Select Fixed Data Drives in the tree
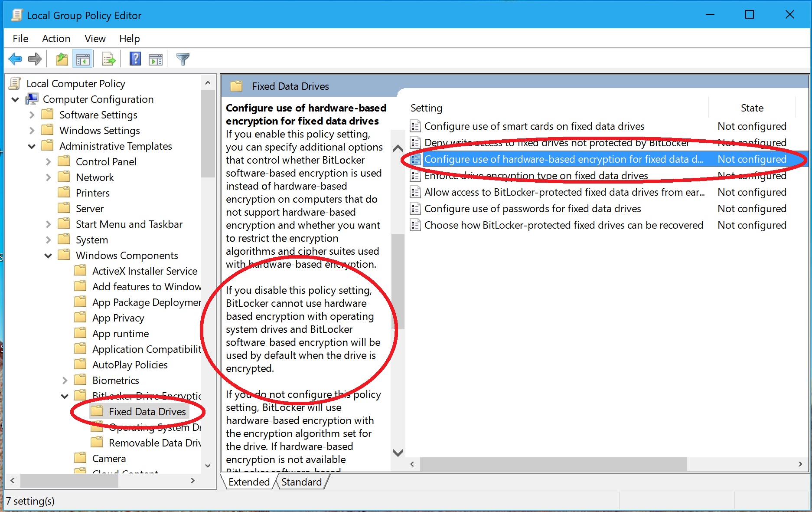 147,411
